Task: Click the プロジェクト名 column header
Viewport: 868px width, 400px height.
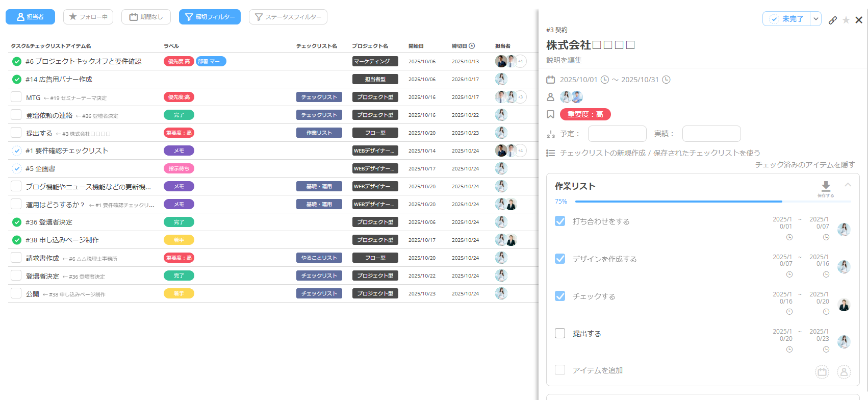Action: tap(370, 46)
